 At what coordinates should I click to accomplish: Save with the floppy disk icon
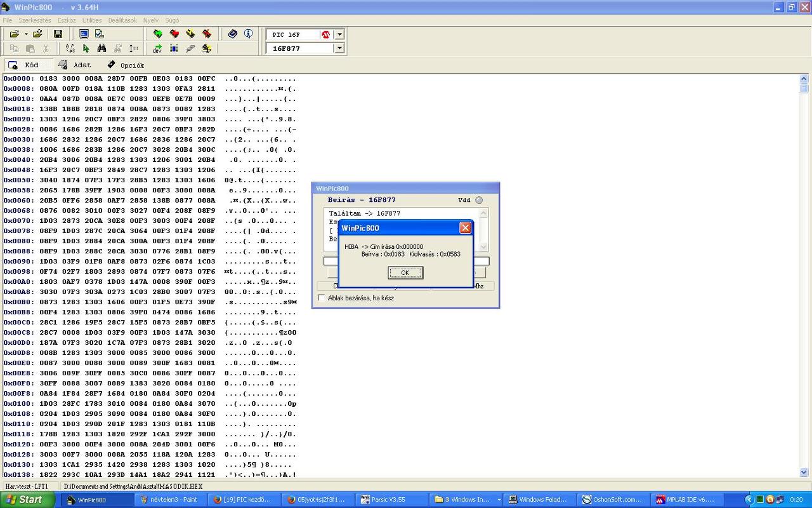58,34
